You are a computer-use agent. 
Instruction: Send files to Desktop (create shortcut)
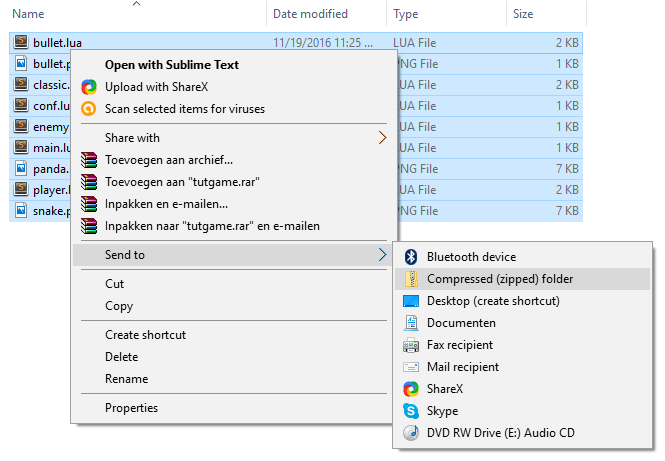click(493, 301)
